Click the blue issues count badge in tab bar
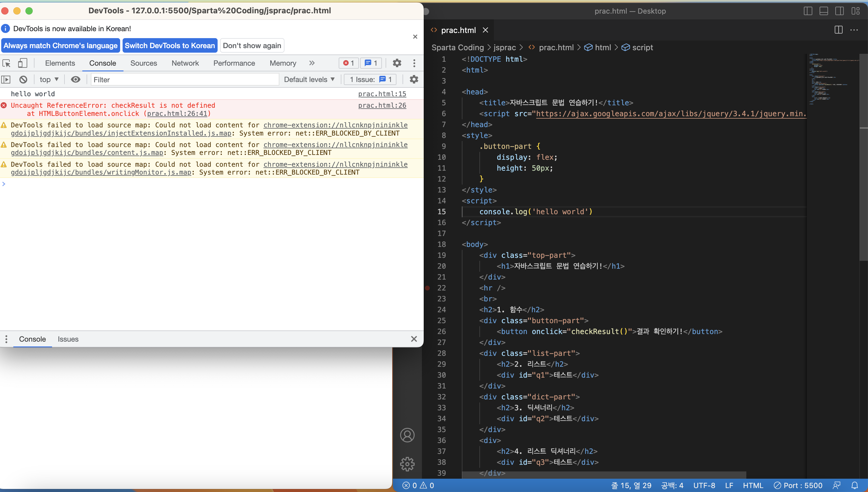Viewport: 868px width, 492px height. [371, 63]
